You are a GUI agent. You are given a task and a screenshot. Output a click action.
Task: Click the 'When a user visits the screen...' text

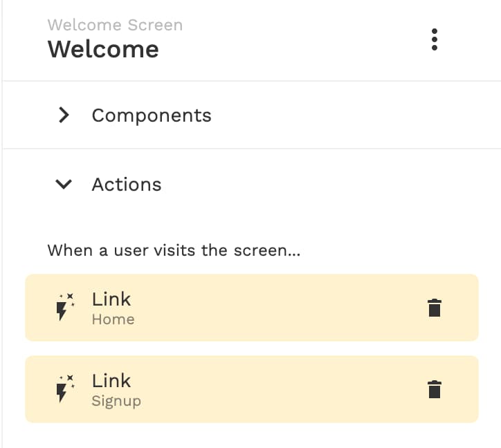(174, 250)
